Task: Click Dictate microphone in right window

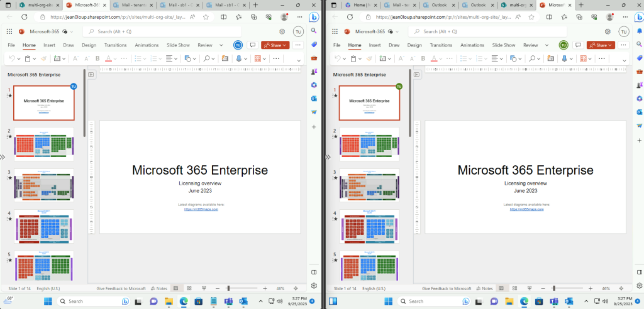Action: [x=564, y=58]
